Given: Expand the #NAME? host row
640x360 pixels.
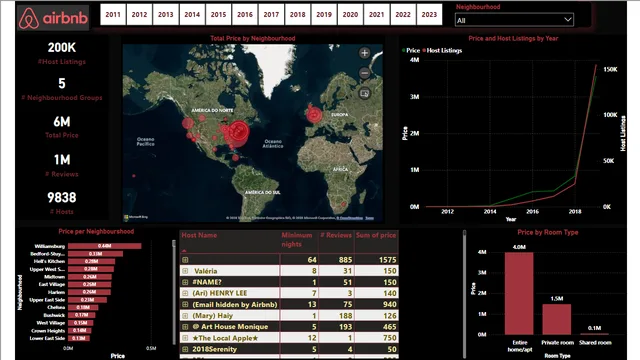Looking at the screenshot, I should pyautogui.click(x=185, y=282).
